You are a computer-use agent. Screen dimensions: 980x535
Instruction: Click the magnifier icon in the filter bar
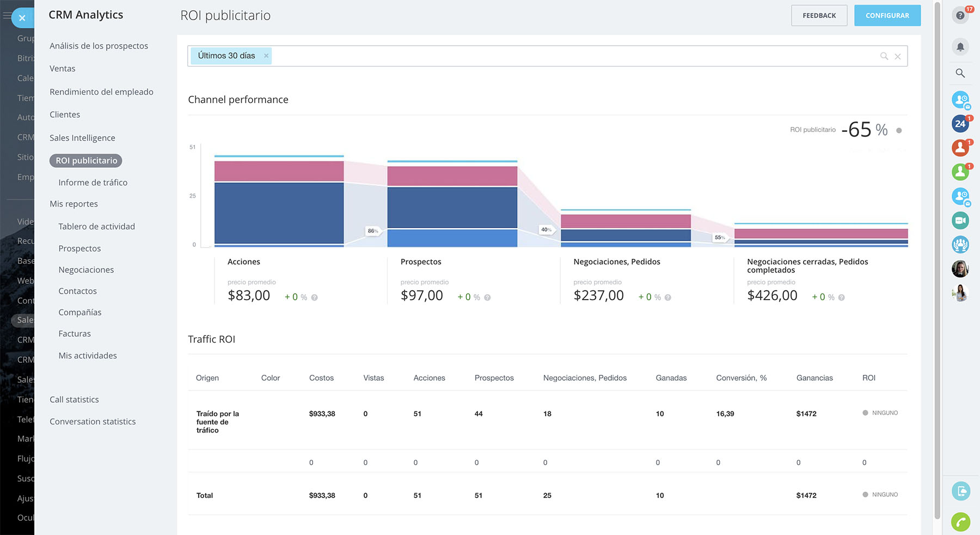point(884,56)
